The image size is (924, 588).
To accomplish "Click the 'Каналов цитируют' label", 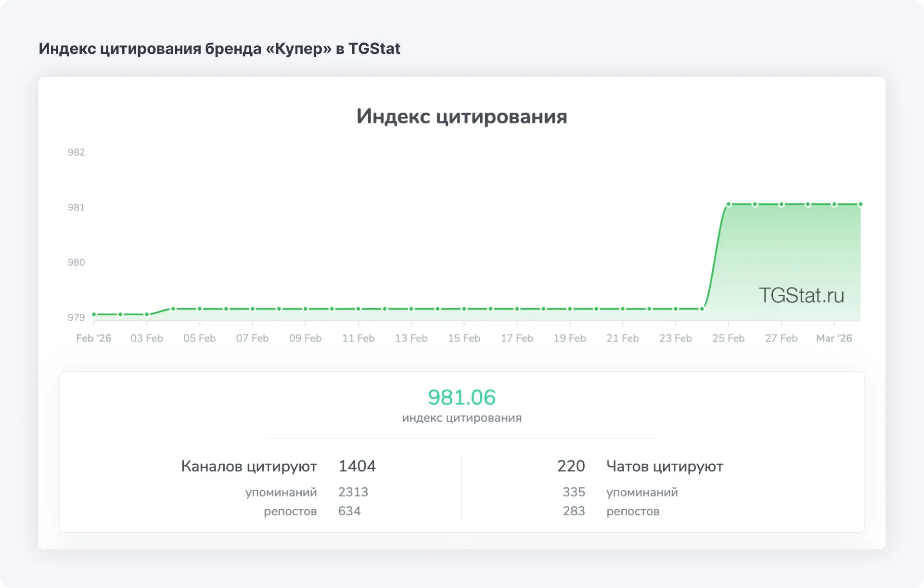I will click(x=249, y=466).
